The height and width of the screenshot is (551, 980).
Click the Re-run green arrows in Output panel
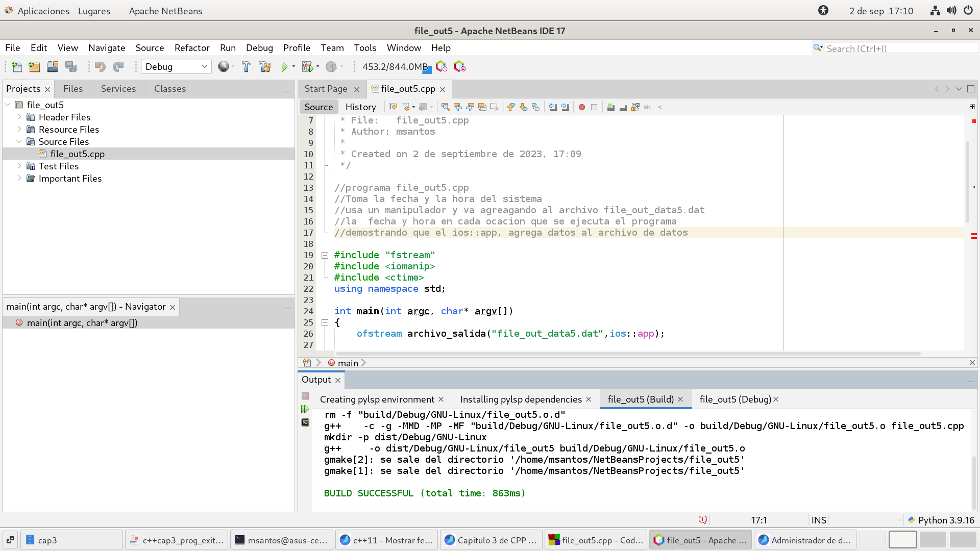tap(305, 409)
